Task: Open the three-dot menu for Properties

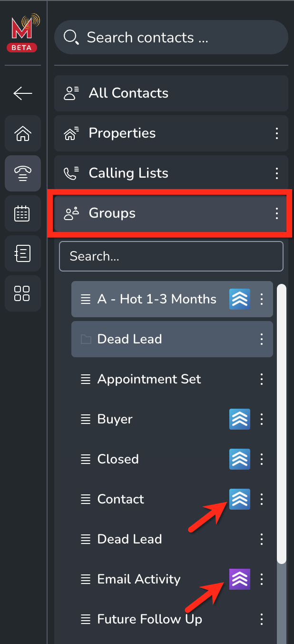Action: click(277, 133)
